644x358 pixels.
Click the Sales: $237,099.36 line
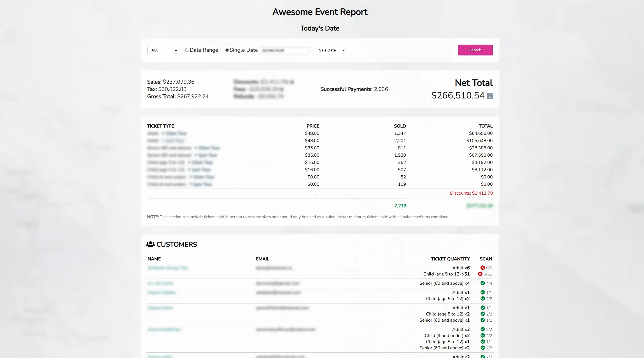pos(171,82)
